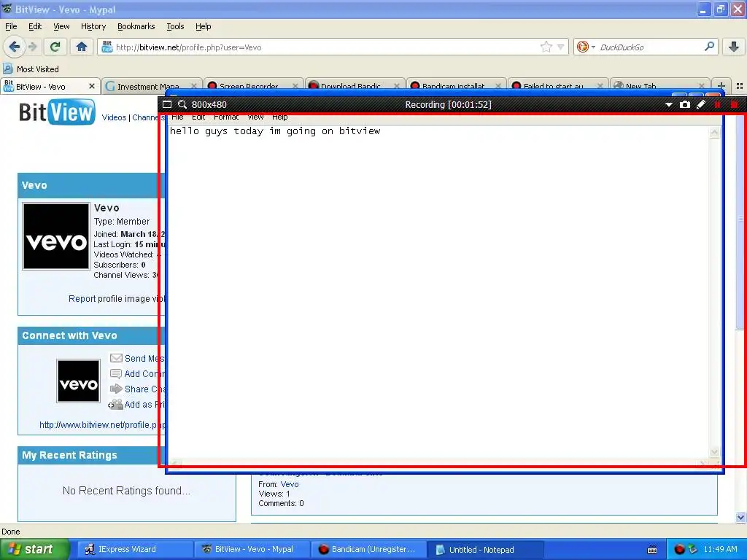Click the Bandicam magnifier zoom icon
This screenshot has width=747, height=560.
(x=182, y=104)
